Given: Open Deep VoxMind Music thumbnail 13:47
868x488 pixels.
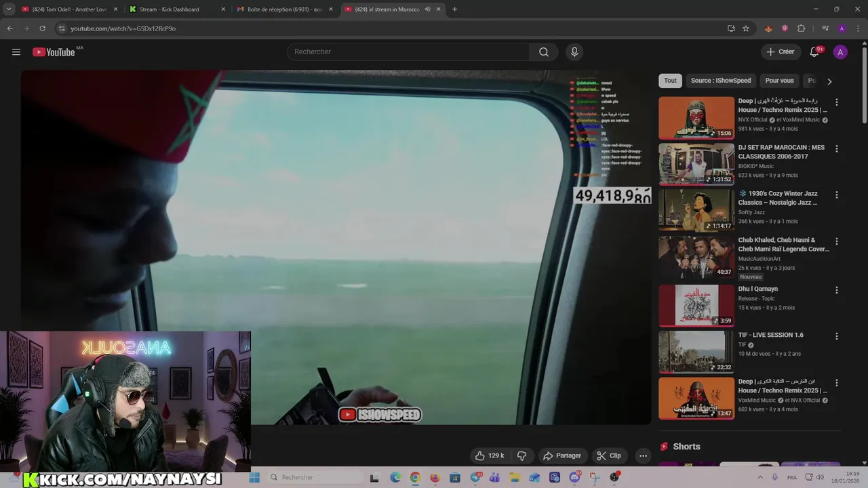Looking at the screenshot, I should pyautogui.click(x=696, y=399).
